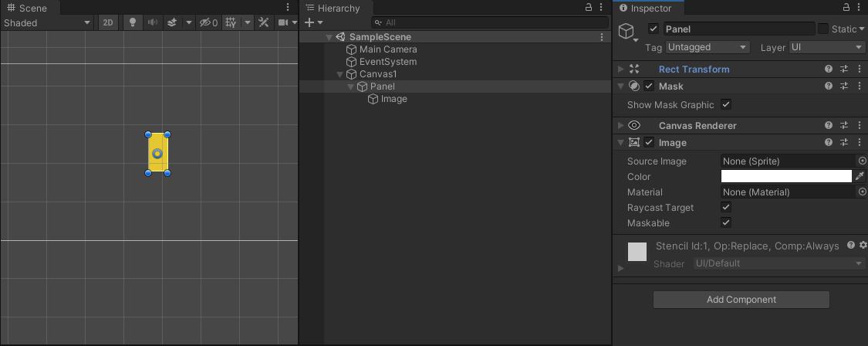Screen dimensions: 868x346
Task: Disable the Mask component checkbox
Action: tap(650, 86)
